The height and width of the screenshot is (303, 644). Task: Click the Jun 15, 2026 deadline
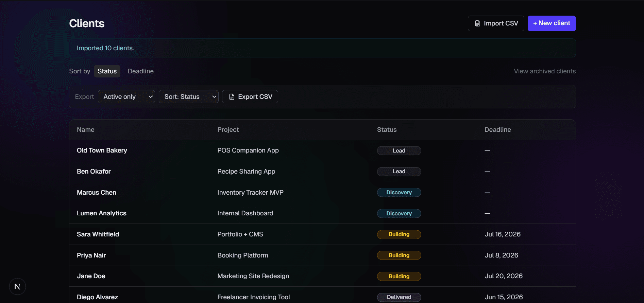pyautogui.click(x=504, y=297)
